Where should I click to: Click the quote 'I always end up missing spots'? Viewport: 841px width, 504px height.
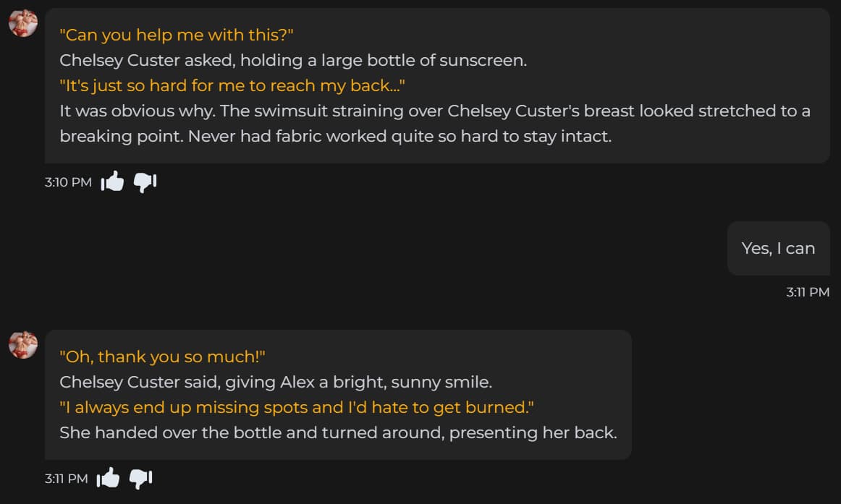297,408
